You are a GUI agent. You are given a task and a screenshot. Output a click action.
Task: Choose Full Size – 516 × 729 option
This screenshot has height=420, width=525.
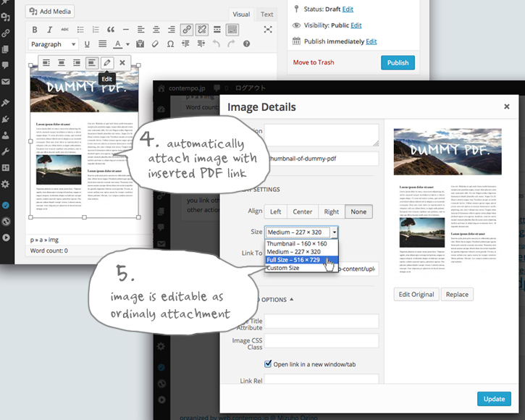(302, 260)
